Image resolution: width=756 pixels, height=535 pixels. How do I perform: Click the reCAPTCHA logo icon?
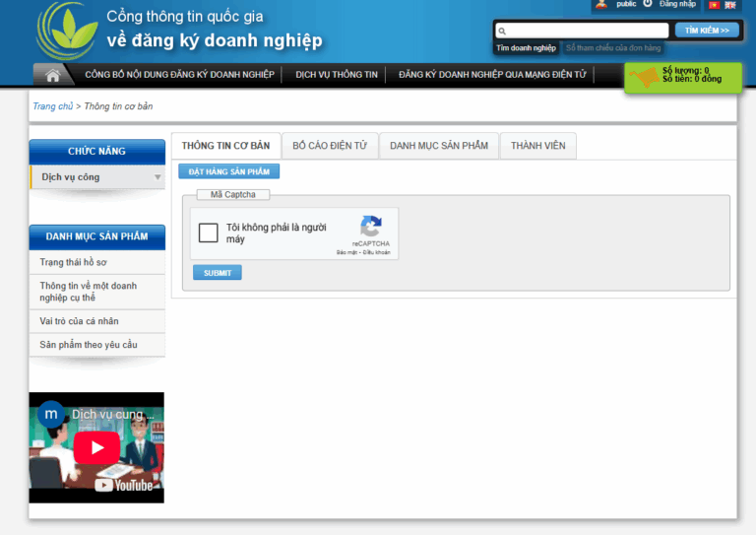[370, 227]
